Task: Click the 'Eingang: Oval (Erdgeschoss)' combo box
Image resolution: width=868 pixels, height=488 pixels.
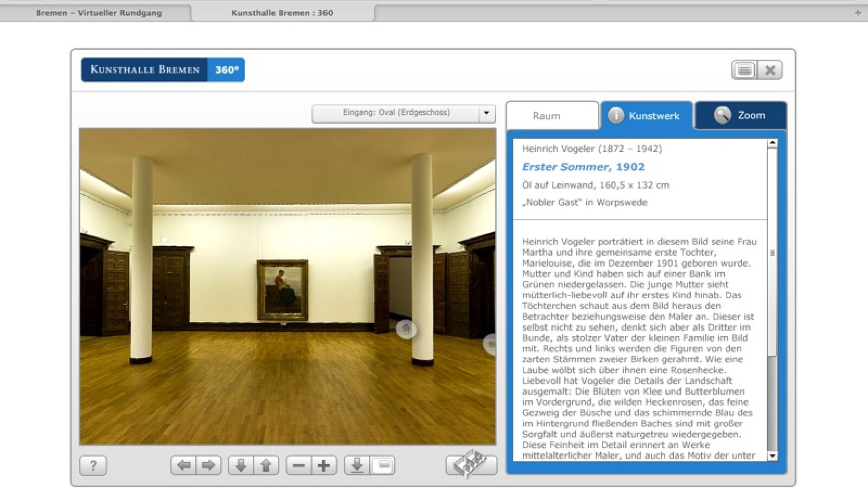Action: (x=396, y=113)
